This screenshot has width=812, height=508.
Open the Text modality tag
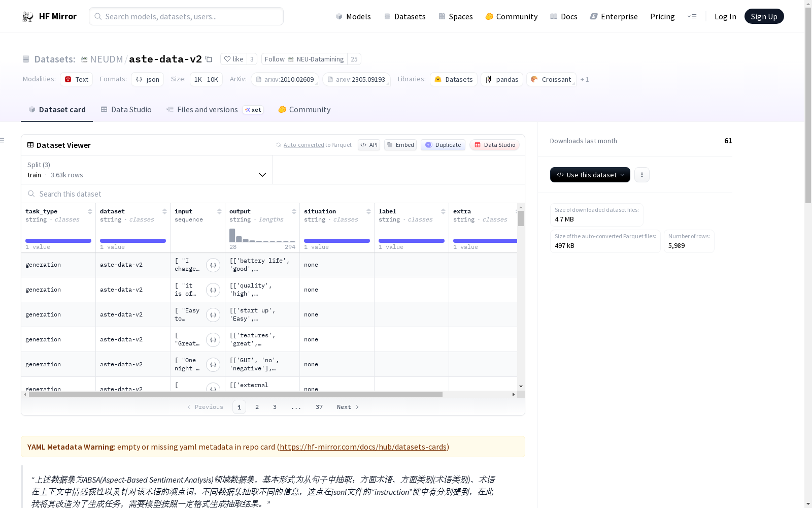point(77,79)
